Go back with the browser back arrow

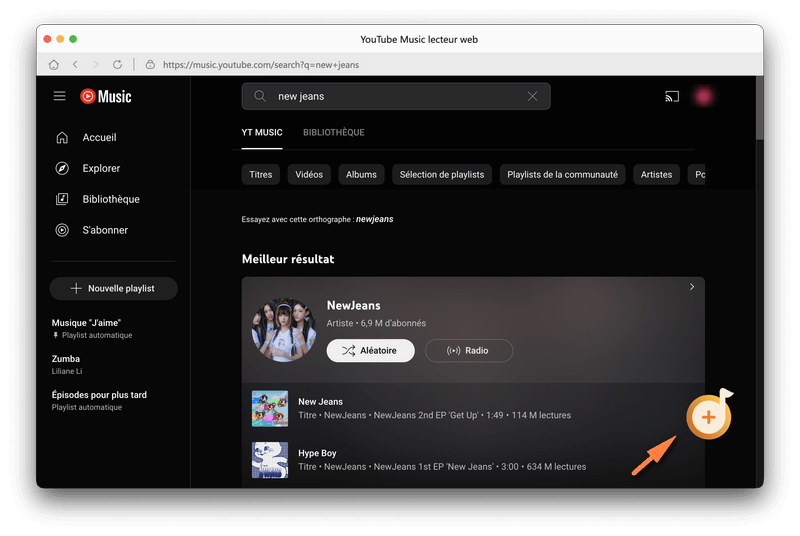75,64
